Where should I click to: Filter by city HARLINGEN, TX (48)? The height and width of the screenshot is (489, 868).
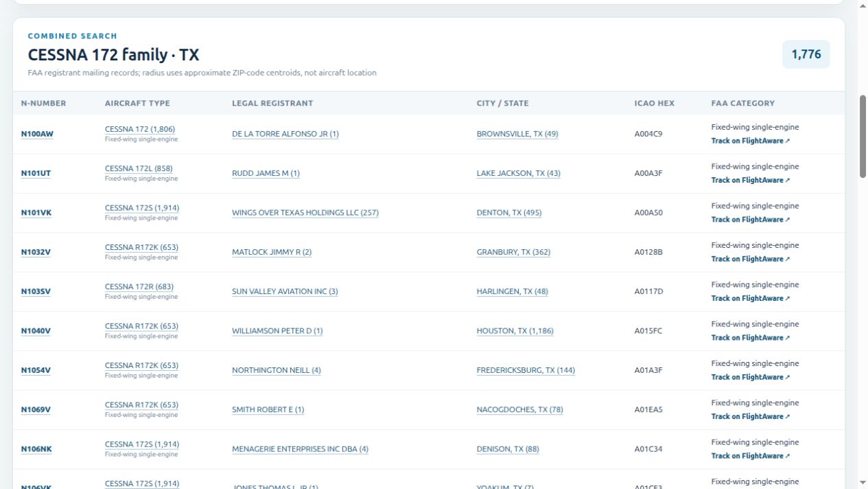pyautogui.click(x=513, y=291)
